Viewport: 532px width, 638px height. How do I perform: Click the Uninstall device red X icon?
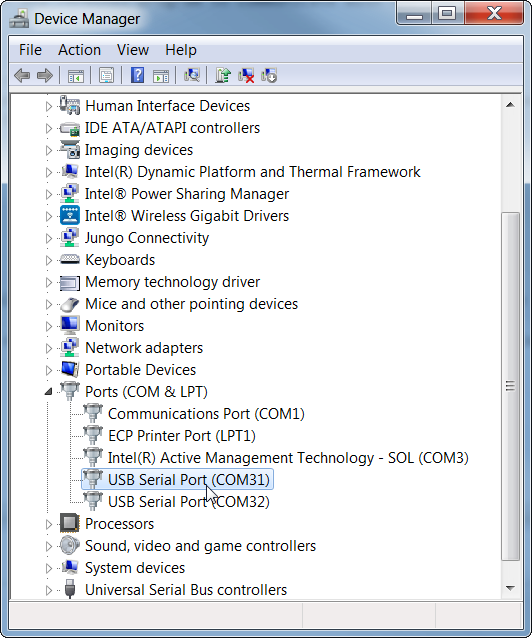pyautogui.click(x=246, y=75)
